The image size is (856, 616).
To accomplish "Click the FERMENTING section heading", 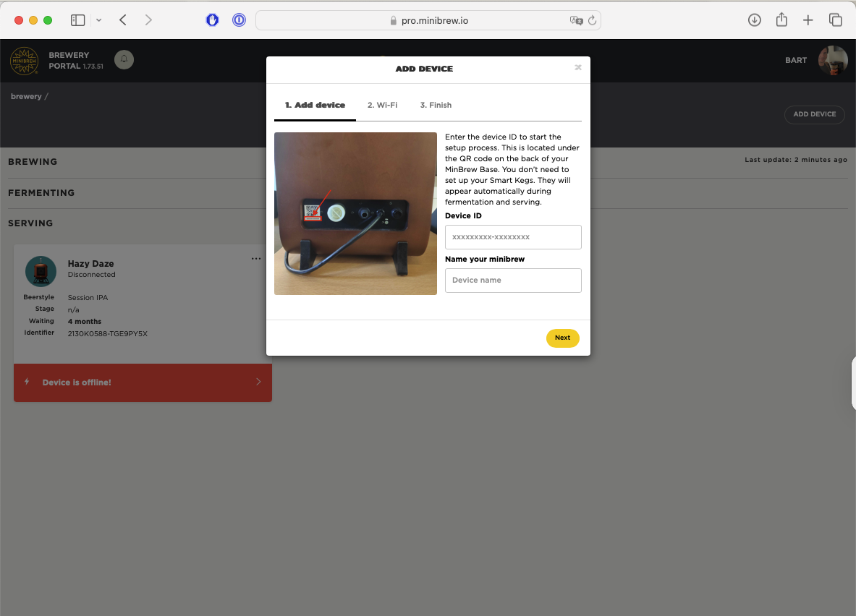I will pos(41,193).
